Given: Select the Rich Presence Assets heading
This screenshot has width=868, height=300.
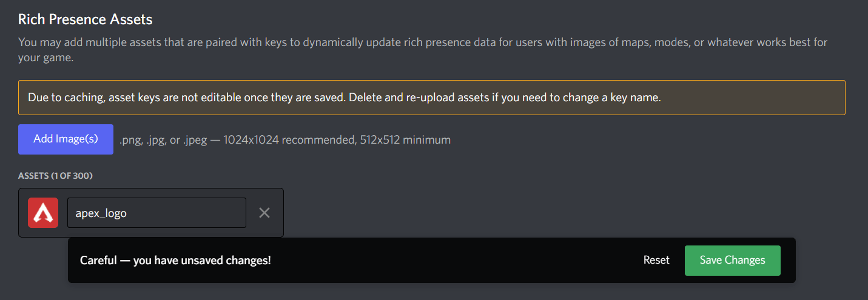Looking at the screenshot, I should tap(85, 19).
